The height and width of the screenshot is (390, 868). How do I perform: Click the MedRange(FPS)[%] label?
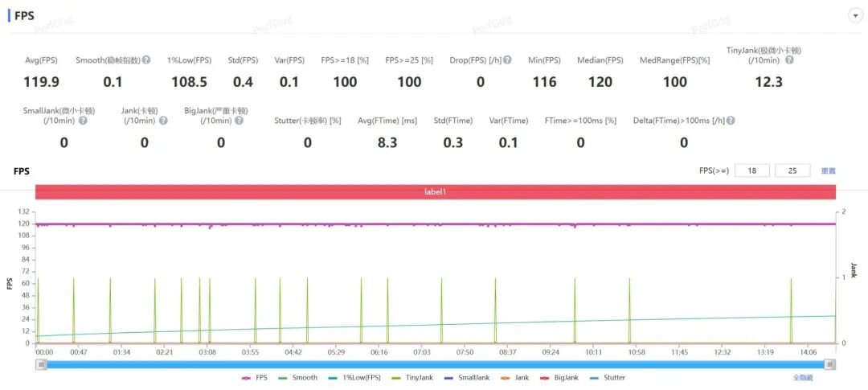(x=675, y=60)
